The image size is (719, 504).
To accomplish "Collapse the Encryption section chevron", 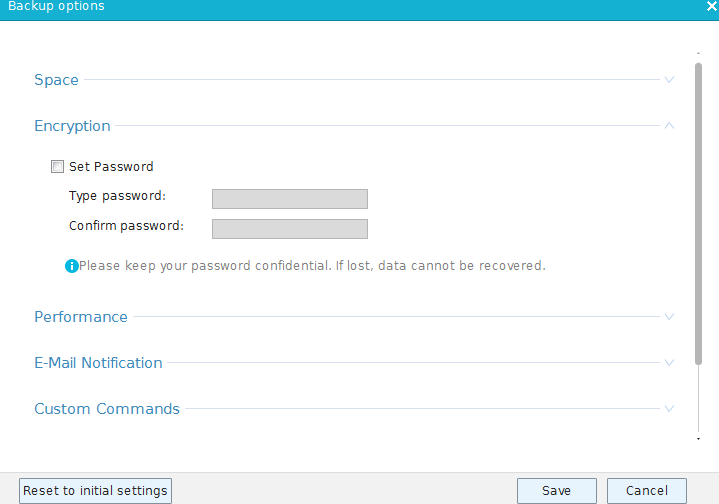I will (x=669, y=125).
